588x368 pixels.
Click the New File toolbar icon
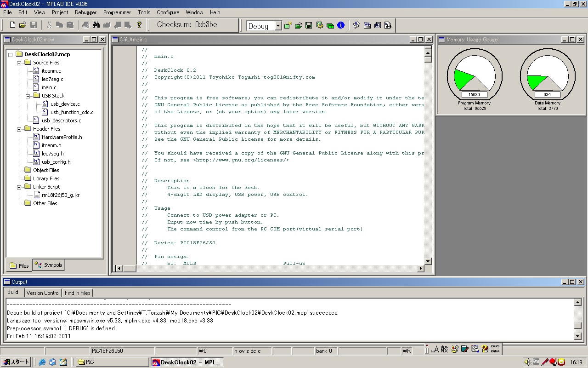pos(13,25)
